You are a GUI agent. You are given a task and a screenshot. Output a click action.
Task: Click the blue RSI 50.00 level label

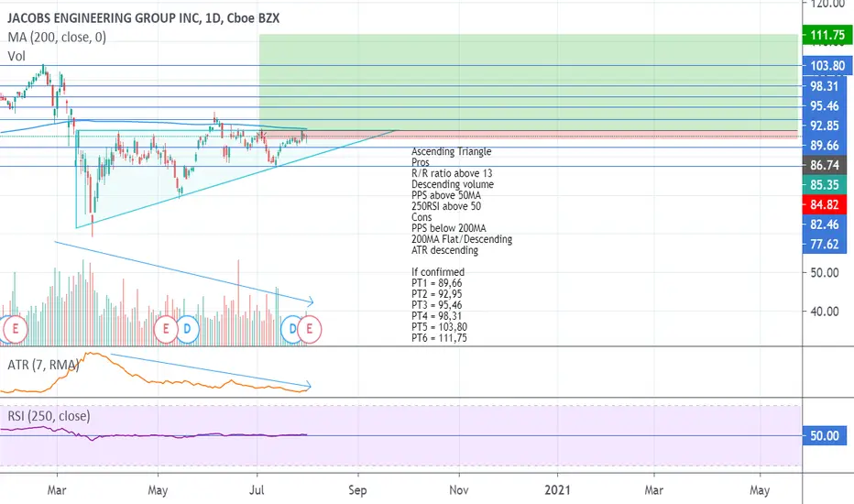[x=824, y=436]
